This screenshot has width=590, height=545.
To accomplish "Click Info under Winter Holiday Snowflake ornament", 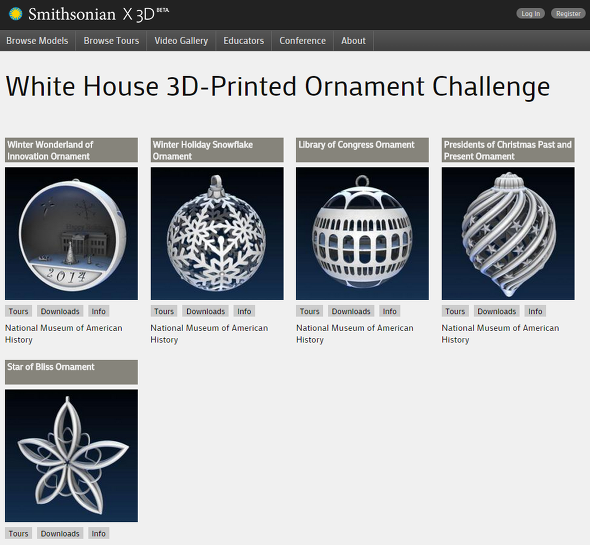I will (x=244, y=311).
